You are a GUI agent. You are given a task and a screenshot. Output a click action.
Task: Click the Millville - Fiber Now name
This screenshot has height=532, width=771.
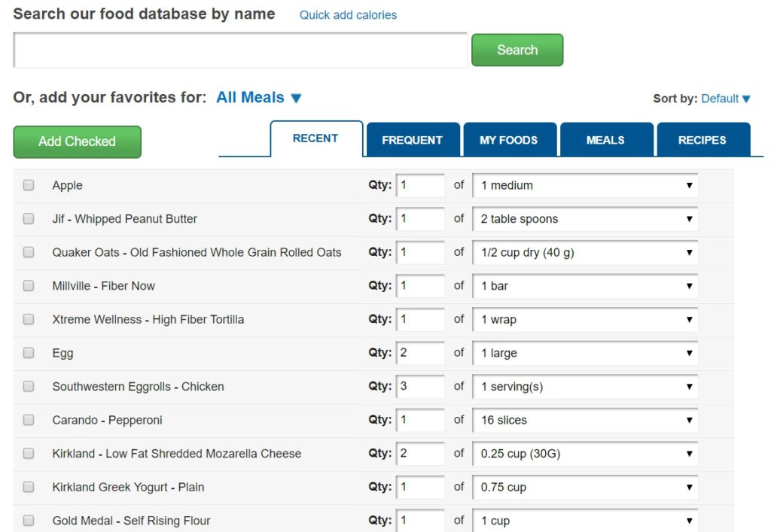point(103,286)
